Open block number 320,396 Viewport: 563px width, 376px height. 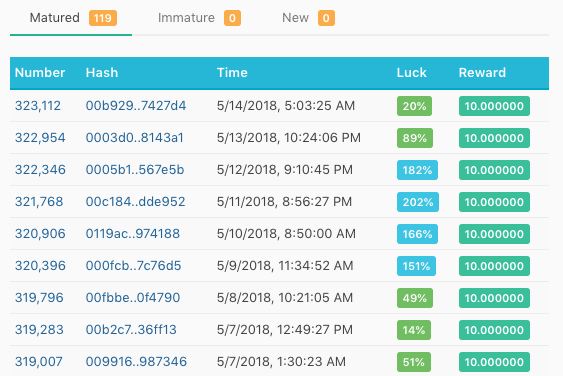pos(40,266)
